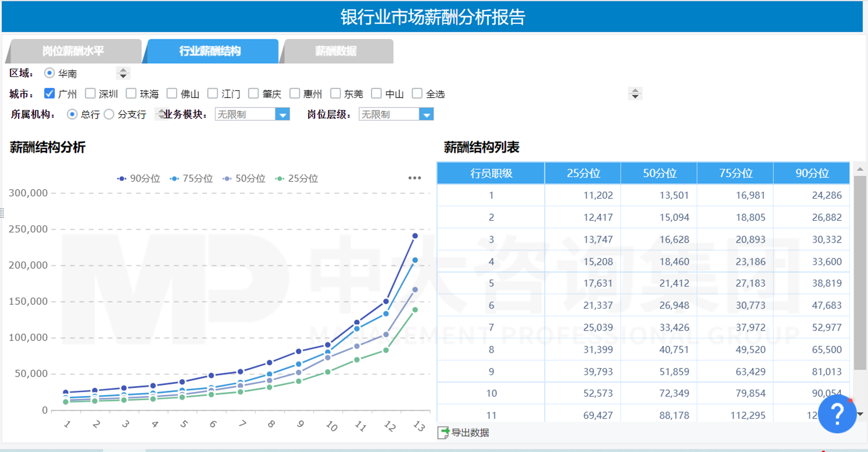868x452 pixels.
Task: Switch to the 岗位薪酬水平 tab
Action: [74, 51]
